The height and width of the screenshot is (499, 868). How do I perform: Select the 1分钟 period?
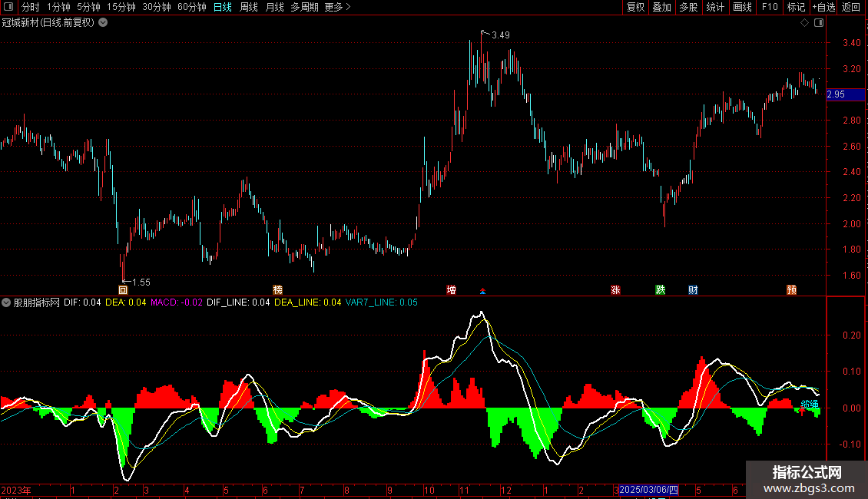(58, 7)
